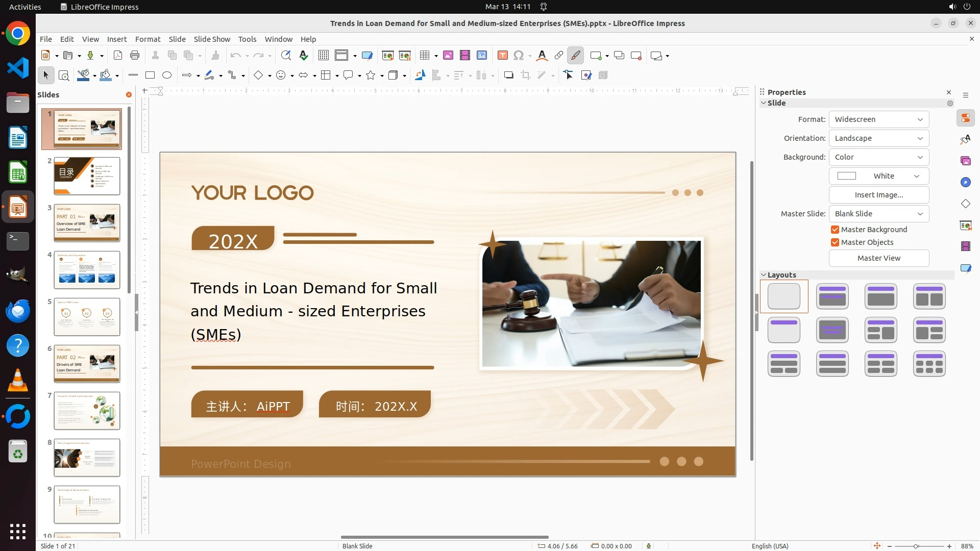The width and height of the screenshot is (980, 551).
Task: Collapse the Layouts section
Action: 764,275
